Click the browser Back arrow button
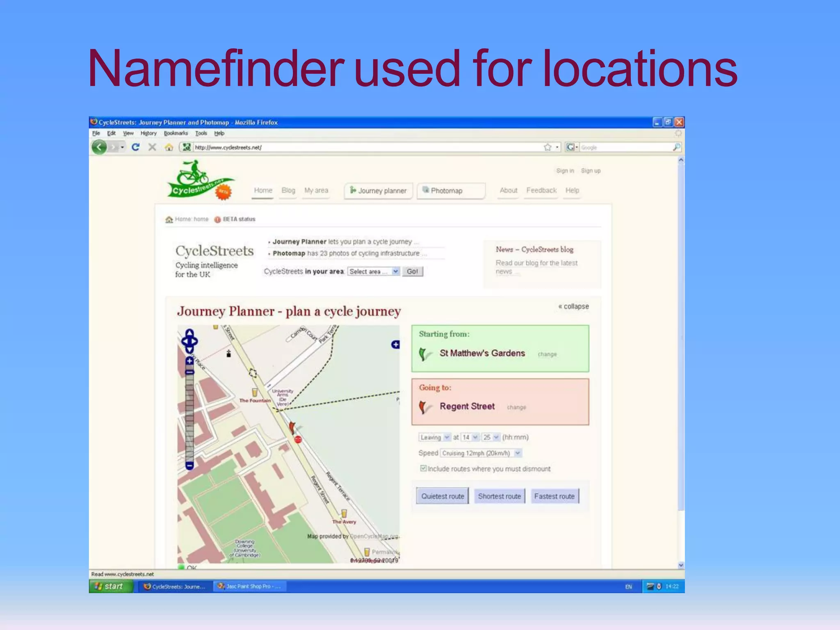This screenshot has width=840, height=630. point(99,147)
